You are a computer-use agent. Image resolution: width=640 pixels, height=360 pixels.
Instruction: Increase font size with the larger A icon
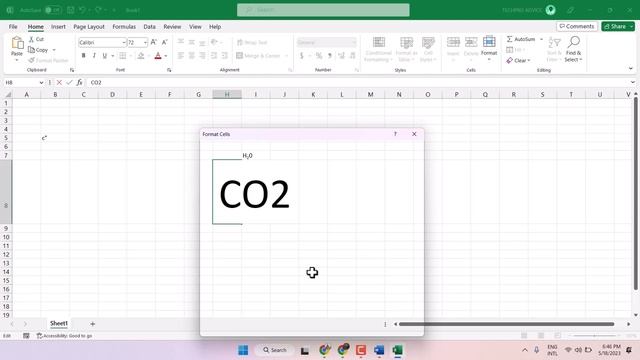click(x=154, y=42)
